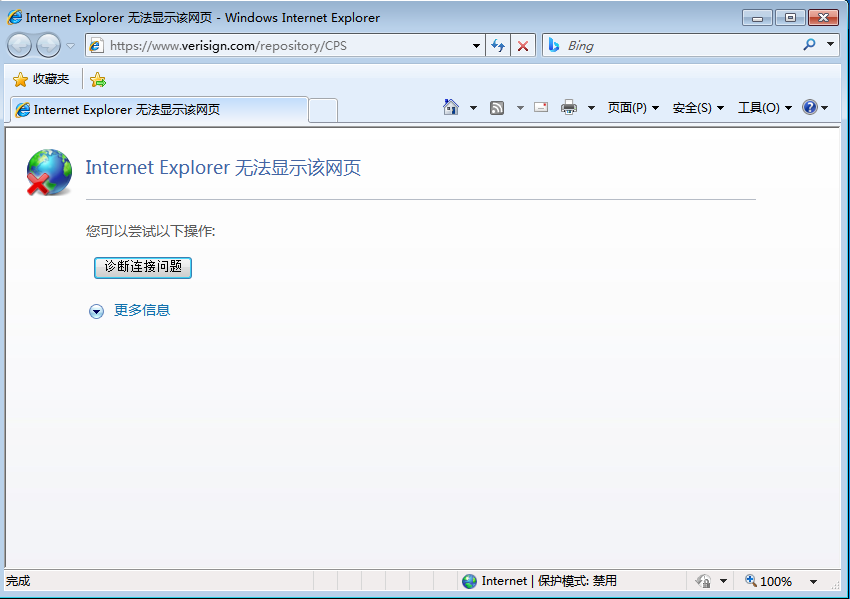Maximize the Internet Explorer window
Viewport: 850px width, 599px height.
(x=790, y=18)
